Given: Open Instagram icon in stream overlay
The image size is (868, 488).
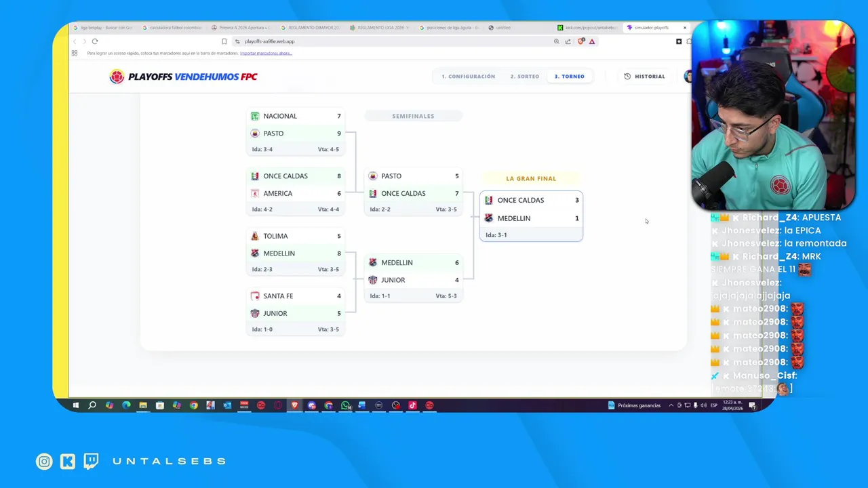Looking at the screenshot, I should click(x=44, y=462).
